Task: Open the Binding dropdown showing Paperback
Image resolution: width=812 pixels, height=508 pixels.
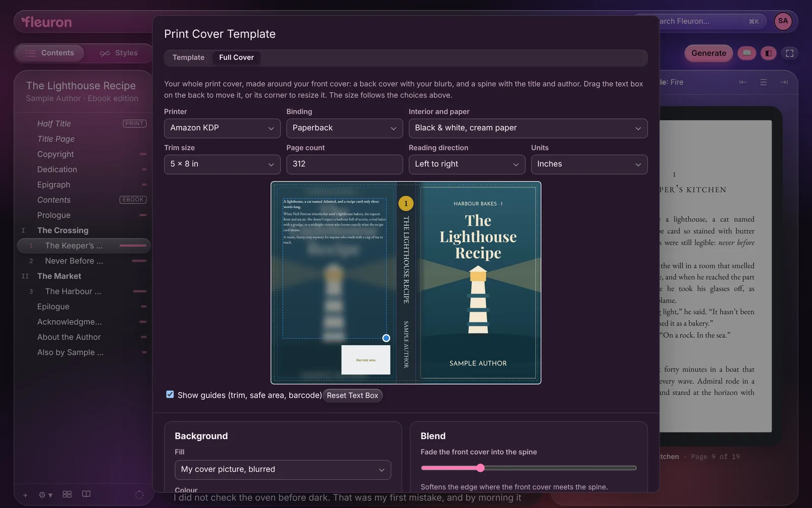Action: coord(345,128)
